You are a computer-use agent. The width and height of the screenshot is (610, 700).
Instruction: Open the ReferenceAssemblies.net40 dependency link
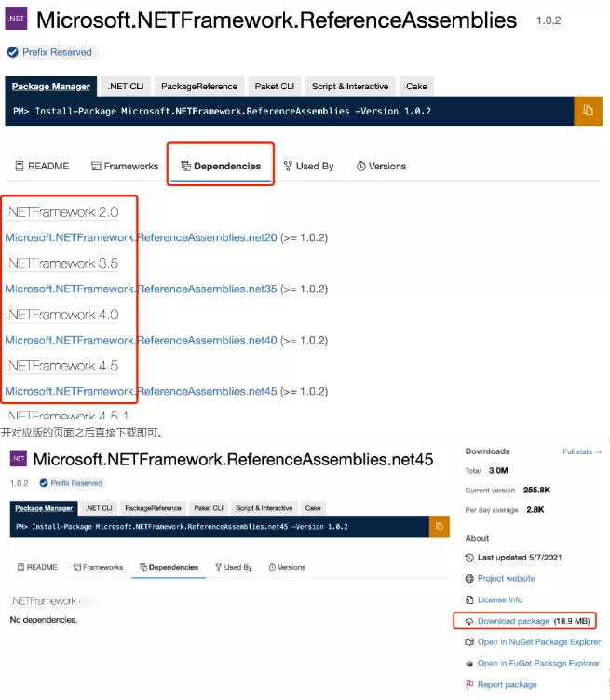click(x=142, y=340)
